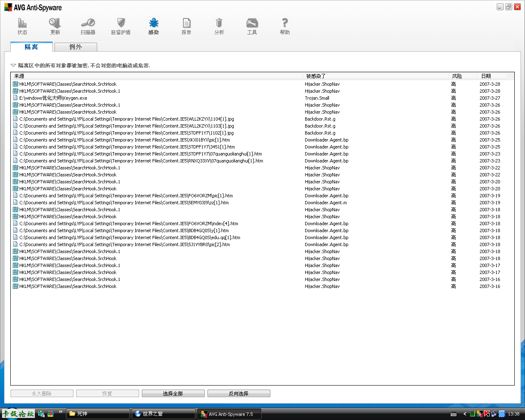Switch to the 例外 exceptions tab
525x420 pixels.
[76, 47]
